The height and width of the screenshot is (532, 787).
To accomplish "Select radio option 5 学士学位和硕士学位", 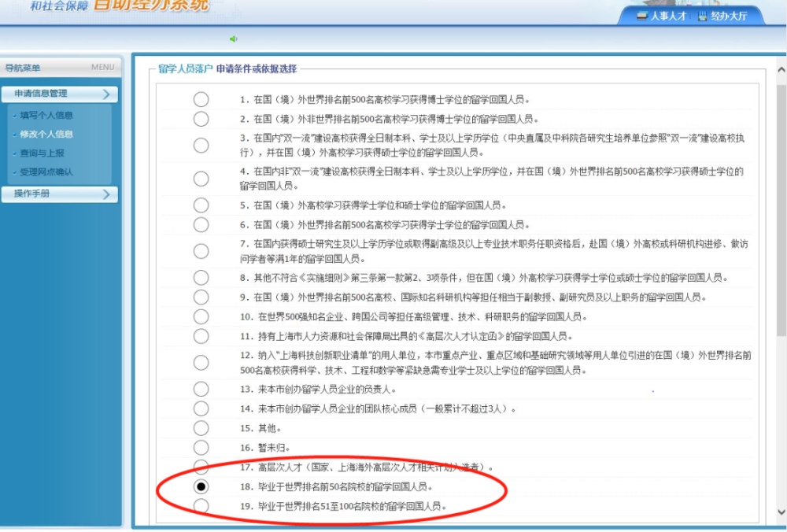I will point(201,205).
